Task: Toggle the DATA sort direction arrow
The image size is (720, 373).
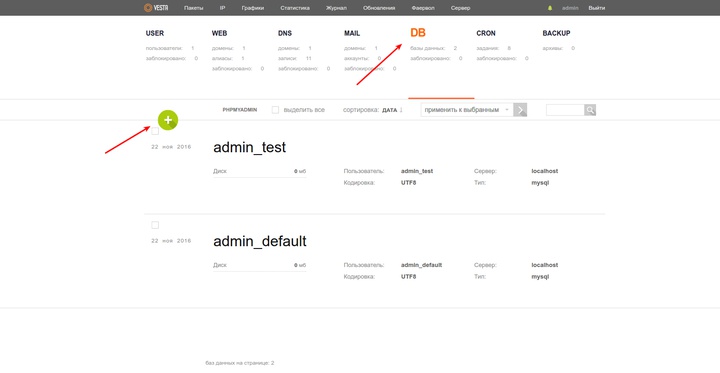Action: [401, 110]
